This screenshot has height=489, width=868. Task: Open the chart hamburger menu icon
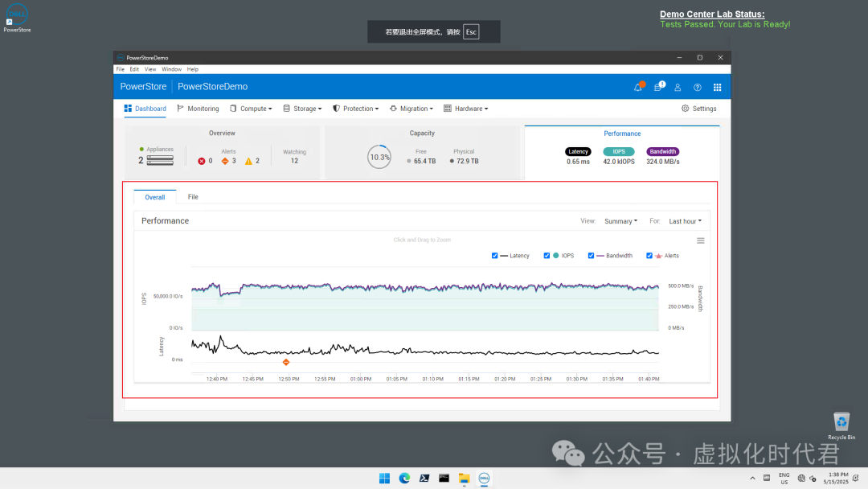click(x=701, y=240)
